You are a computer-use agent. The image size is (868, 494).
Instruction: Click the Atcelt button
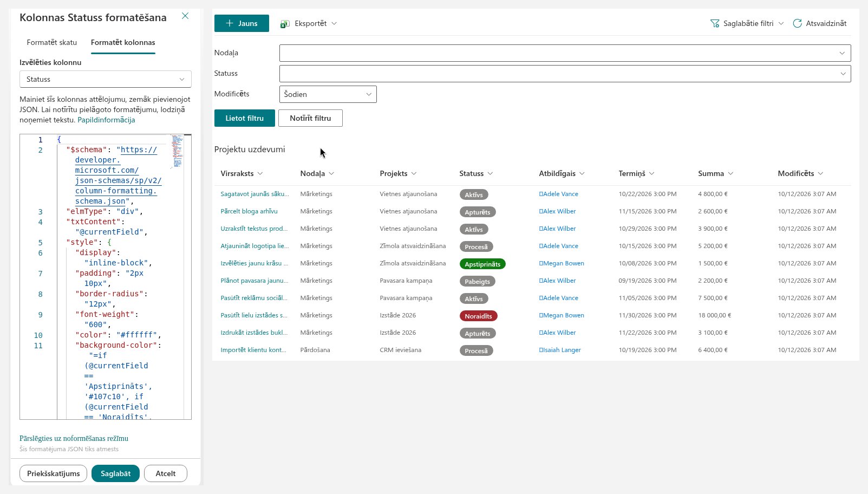[166, 473]
